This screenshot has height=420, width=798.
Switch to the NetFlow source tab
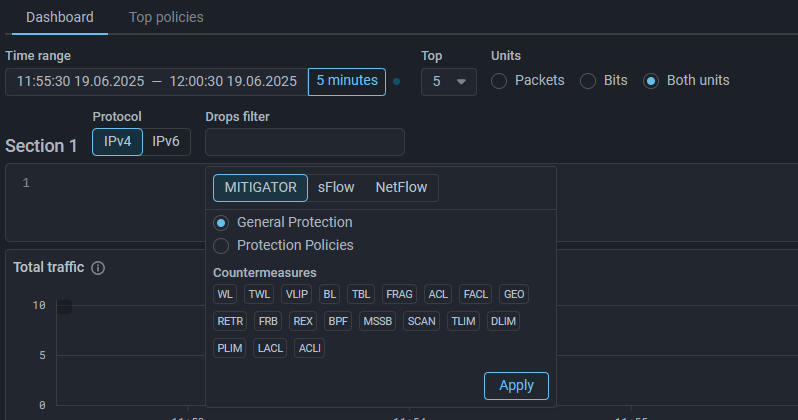tap(400, 188)
